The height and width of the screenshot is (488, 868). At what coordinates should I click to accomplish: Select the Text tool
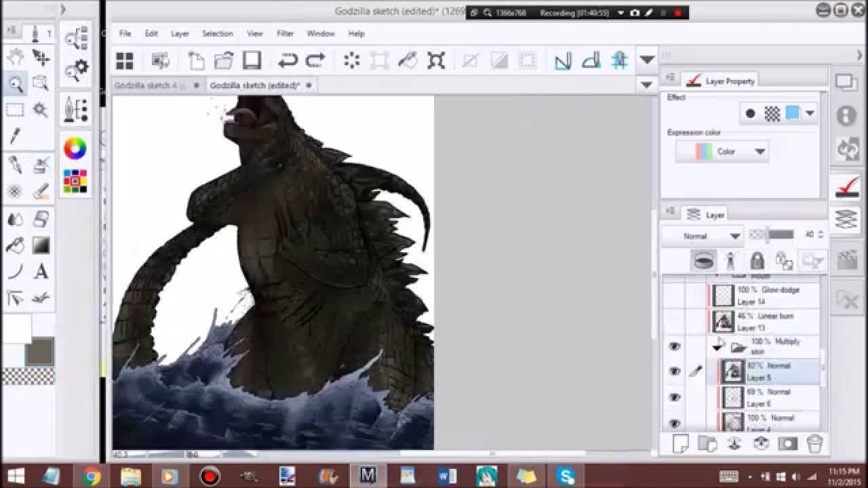click(x=41, y=272)
